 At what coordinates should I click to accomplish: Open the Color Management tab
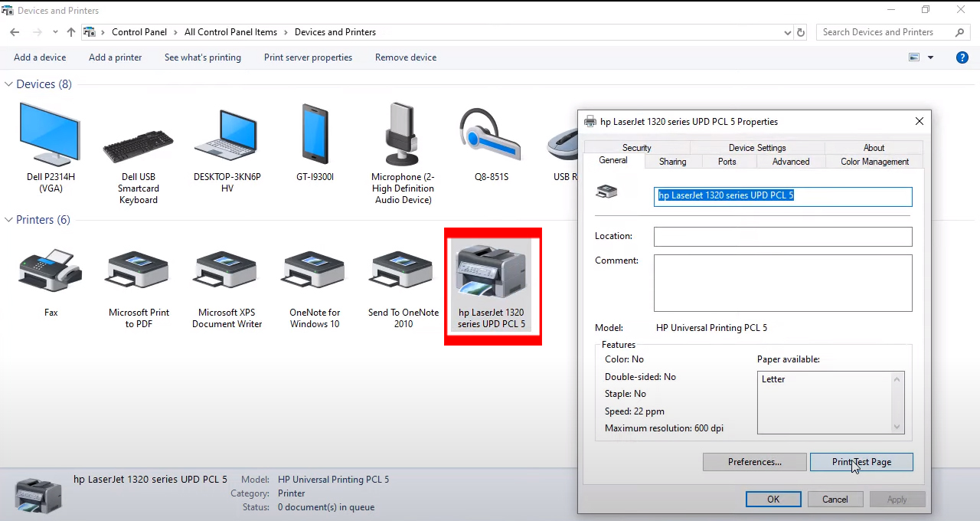(874, 162)
